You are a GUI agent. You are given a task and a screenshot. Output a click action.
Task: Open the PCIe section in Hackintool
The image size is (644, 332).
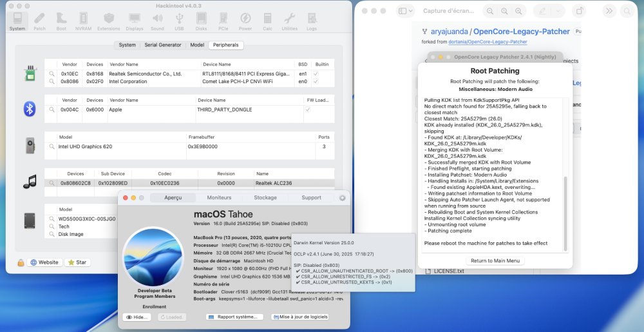(223, 21)
